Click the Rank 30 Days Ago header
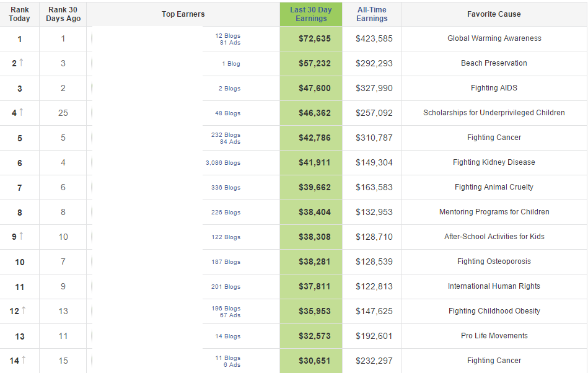The height and width of the screenshot is (373, 588). [63, 14]
